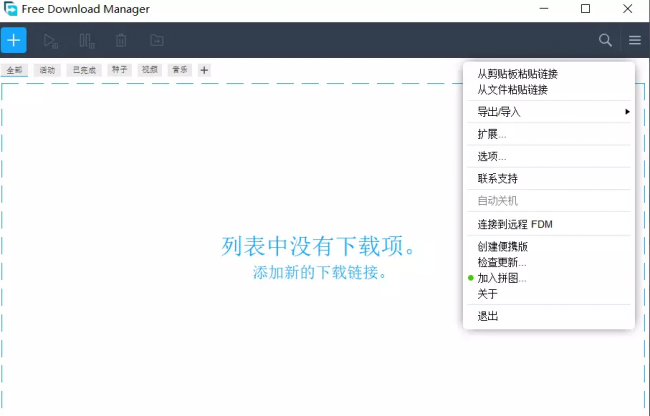Choose 从文件粘贴链接 menu entry

click(x=548, y=90)
